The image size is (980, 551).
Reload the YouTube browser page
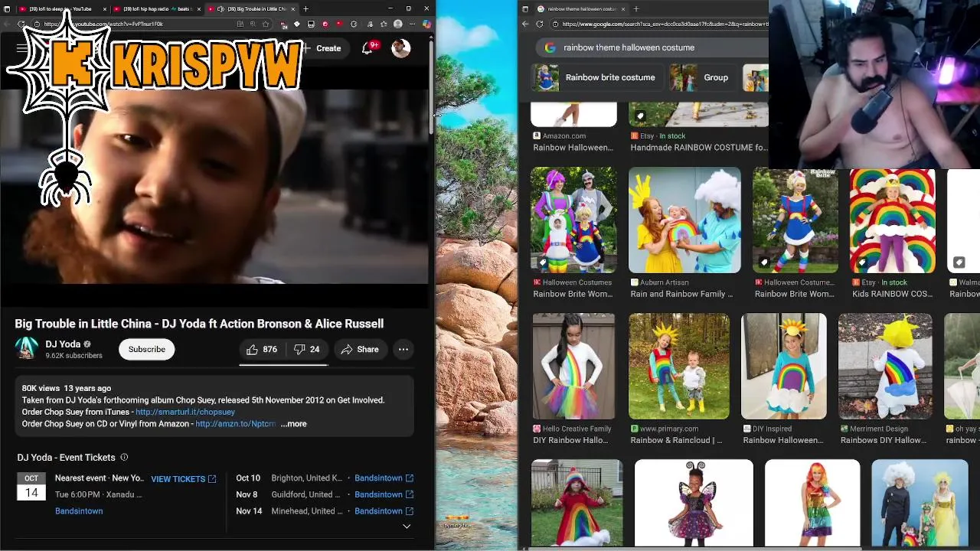coord(21,24)
